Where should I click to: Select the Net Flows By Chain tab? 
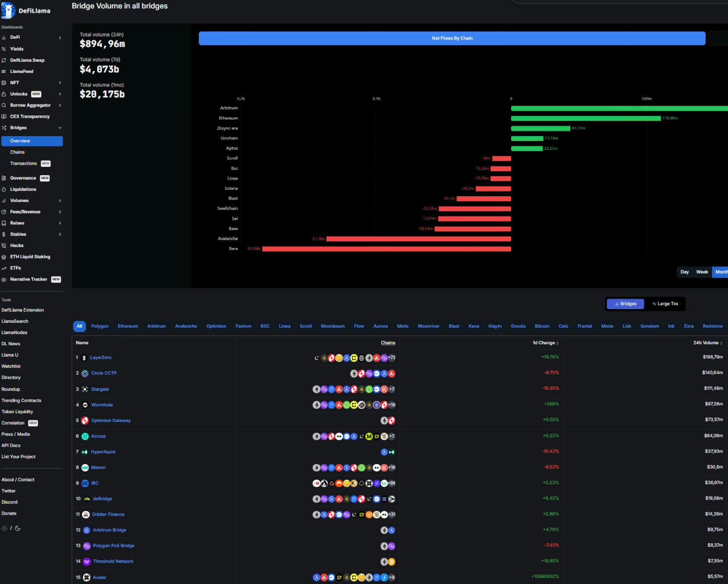452,38
